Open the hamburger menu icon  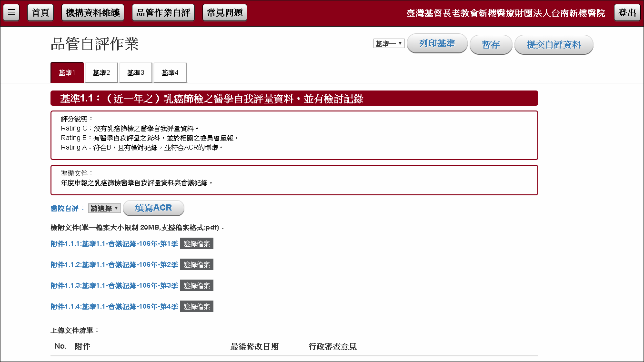[11, 13]
